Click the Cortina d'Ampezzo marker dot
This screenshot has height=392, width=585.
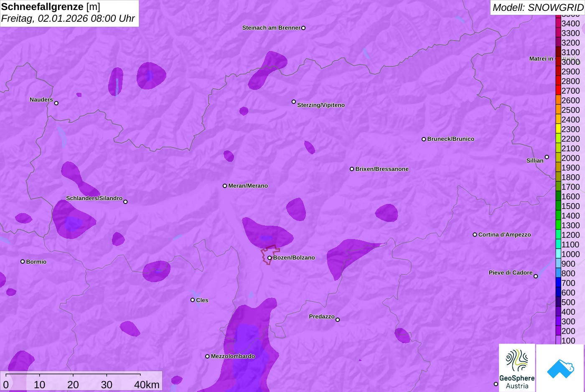(x=475, y=234)
